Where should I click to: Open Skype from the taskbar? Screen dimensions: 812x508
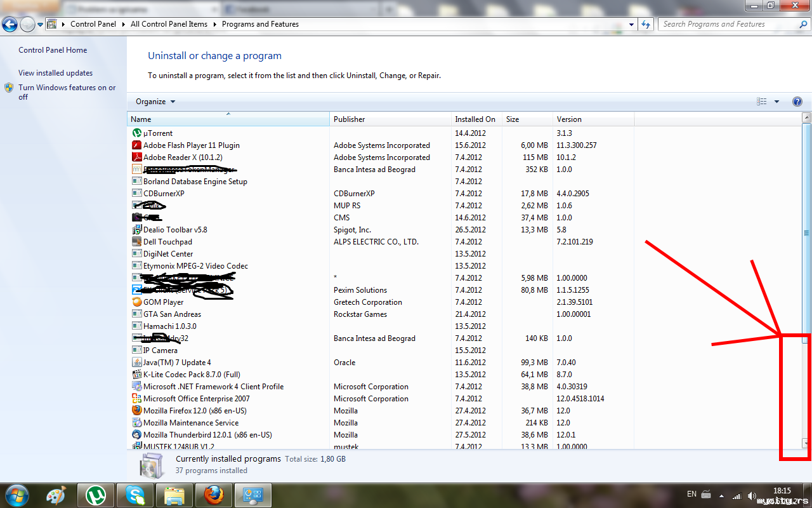coord(134,495)
